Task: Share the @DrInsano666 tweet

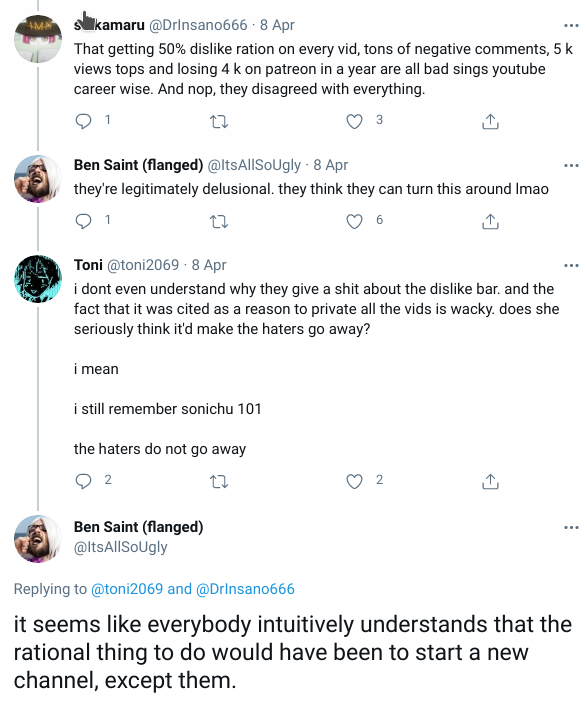Action: pos(490,121)
